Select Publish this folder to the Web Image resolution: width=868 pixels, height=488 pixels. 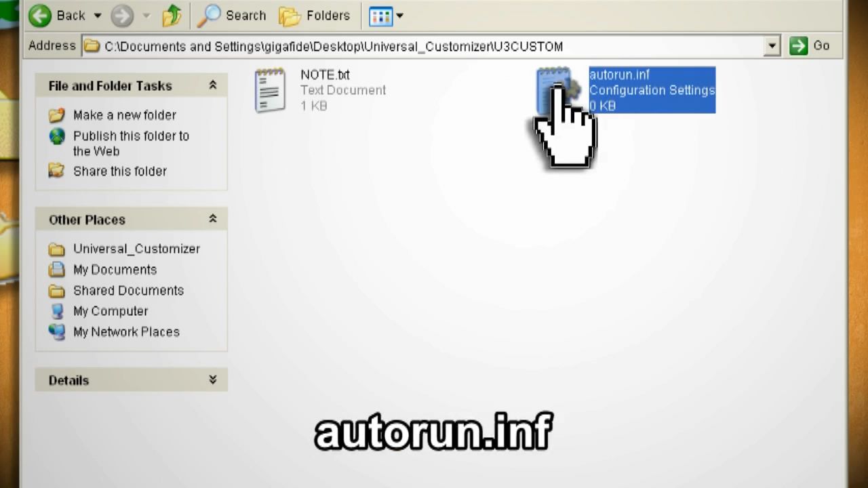pos(131,144)
